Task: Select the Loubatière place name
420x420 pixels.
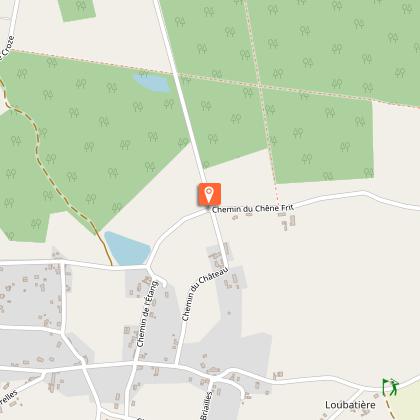Action: pos(350,405)
